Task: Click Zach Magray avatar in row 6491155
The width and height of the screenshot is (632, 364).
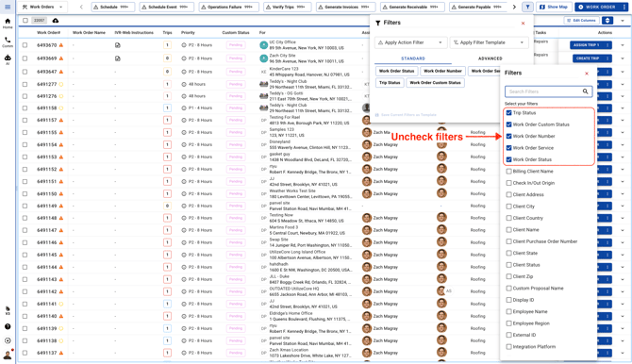Action: 367,132
